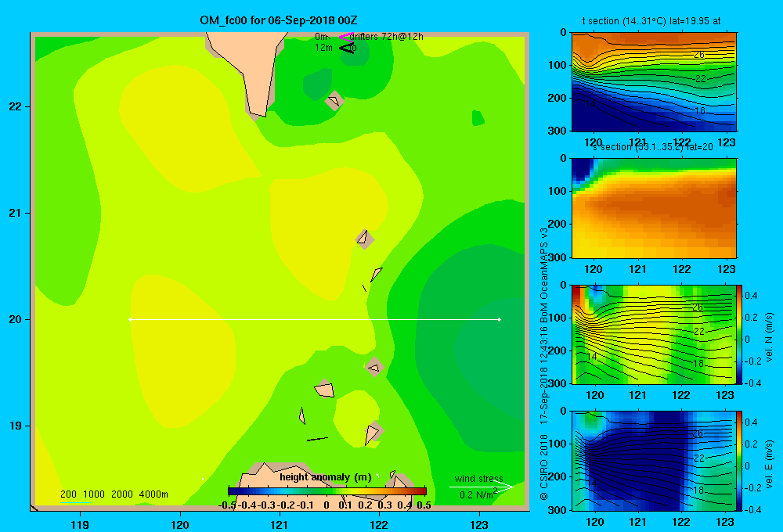Click the island near 19.3N 121.45E

click(325, 389)
